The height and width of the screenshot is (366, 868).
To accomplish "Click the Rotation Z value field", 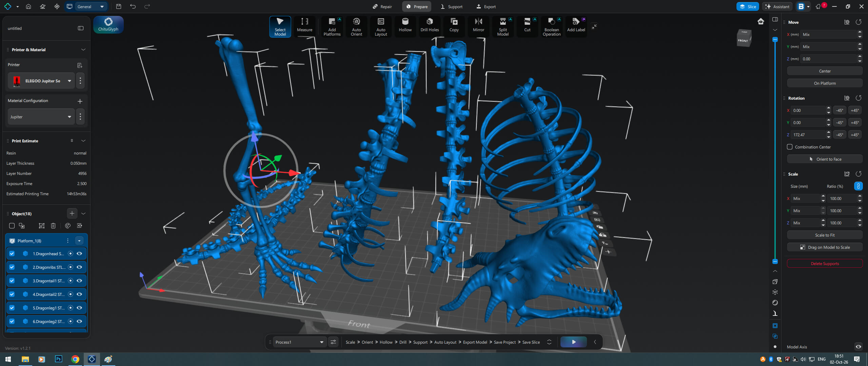I will click(808, 135).
